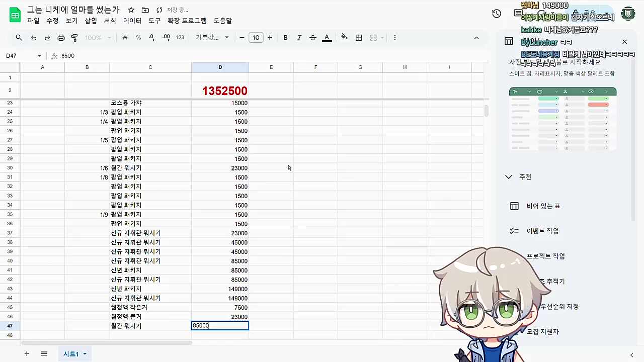
Task: Toggle strikethrough formatting
Action: [313, 38]
